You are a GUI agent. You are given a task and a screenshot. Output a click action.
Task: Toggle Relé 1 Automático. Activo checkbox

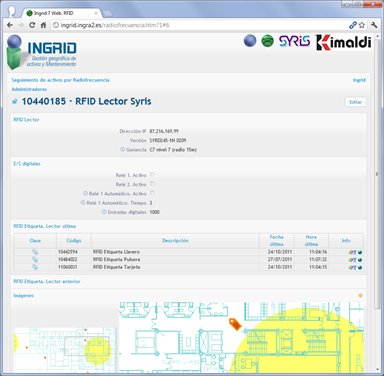152,193
